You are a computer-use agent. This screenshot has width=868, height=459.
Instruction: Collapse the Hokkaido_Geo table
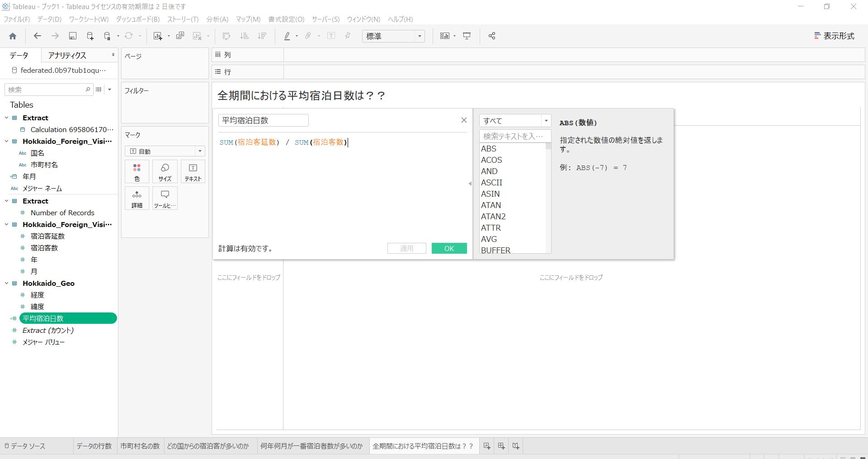(x=7, y=283)
